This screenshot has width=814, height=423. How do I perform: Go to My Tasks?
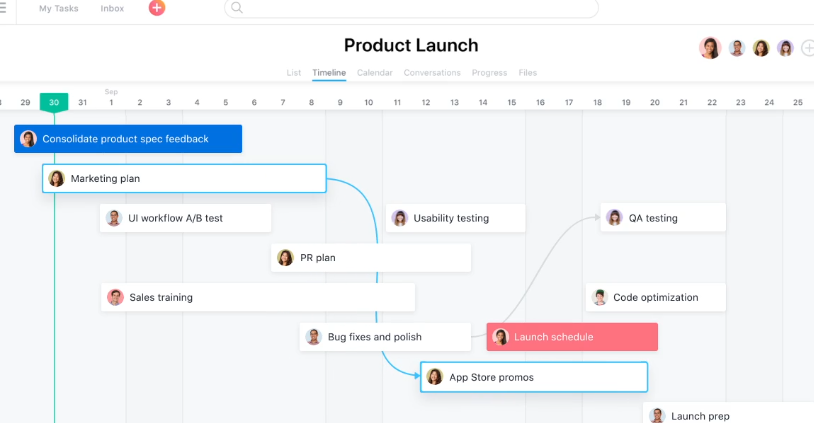59,8
